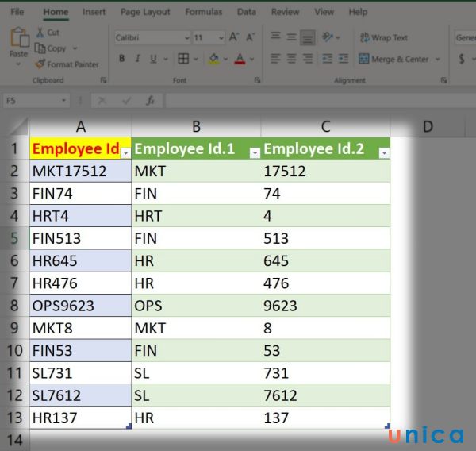This screenshot has width=476, height=451.
Task: Select cell containing MKT17512
Action: click(80, 171)
